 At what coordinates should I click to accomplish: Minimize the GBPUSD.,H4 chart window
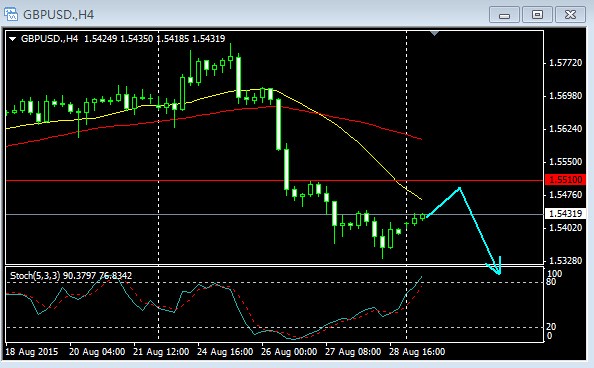click(504, 15)
